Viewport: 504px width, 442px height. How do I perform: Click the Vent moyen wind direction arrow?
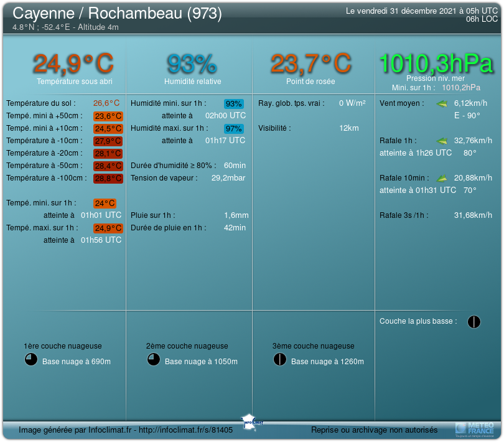point(442,103)
